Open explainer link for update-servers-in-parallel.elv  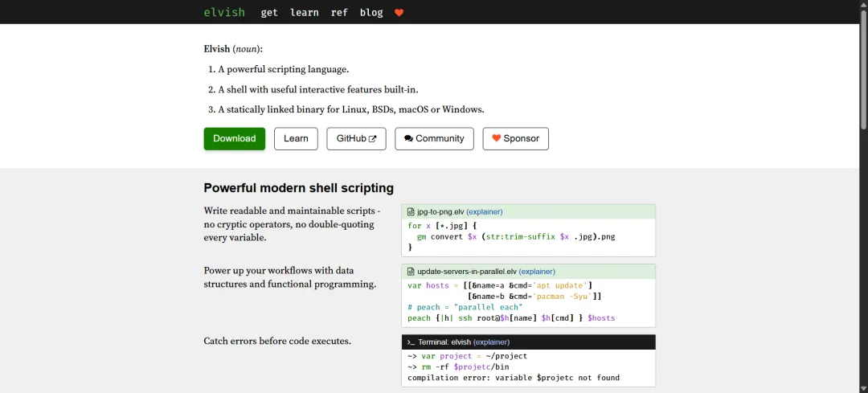(537, 271)
